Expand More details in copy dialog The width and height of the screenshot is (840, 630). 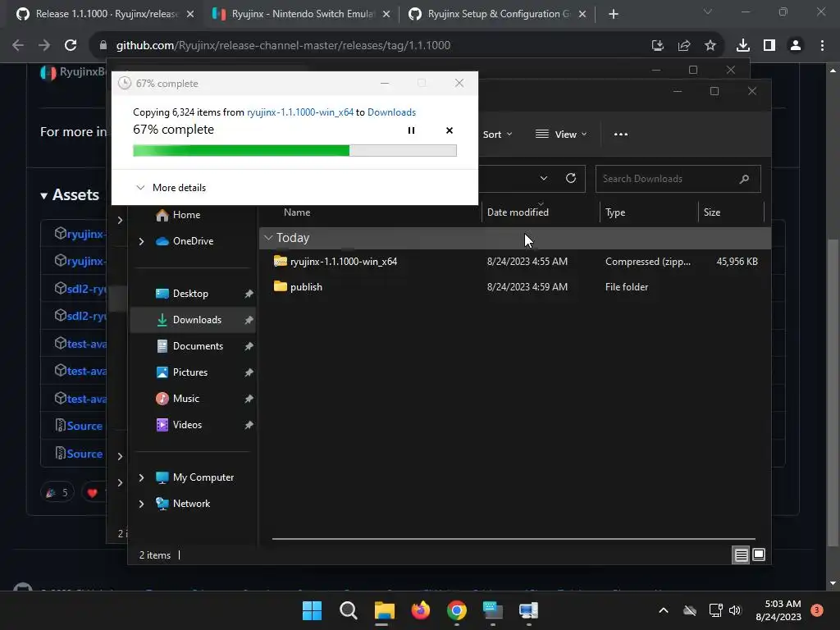[171, 188]
